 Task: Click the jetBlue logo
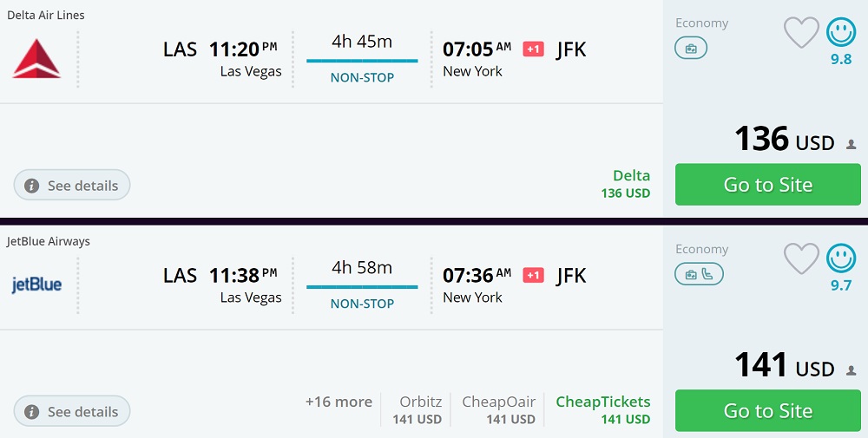pos(36,284)
